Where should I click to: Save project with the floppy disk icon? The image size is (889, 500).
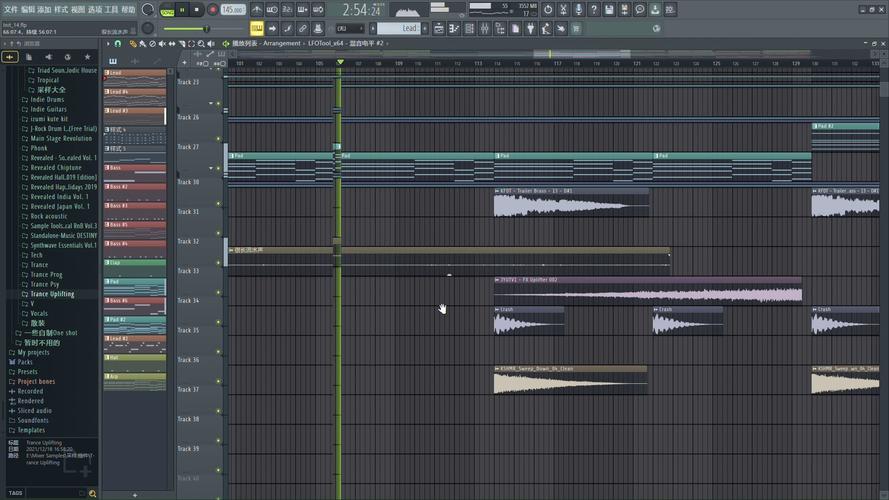(609, 10)
